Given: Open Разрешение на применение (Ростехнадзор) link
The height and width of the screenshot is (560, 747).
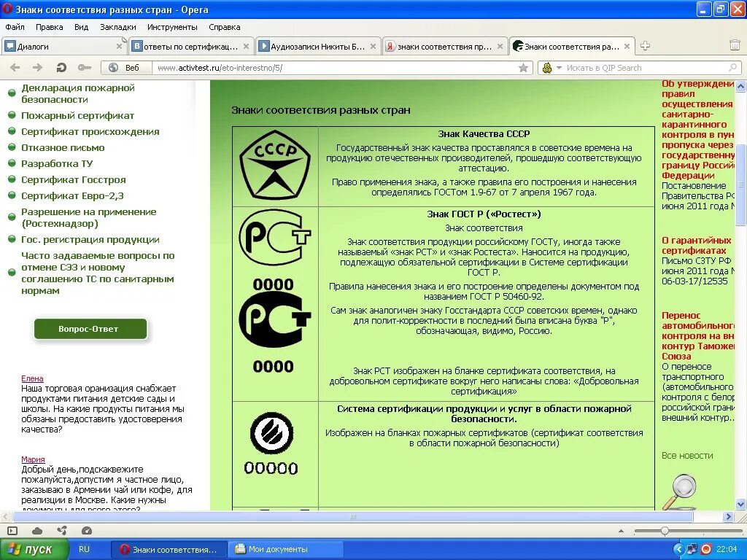Looking at the screenshot, I should pos(88,217).
